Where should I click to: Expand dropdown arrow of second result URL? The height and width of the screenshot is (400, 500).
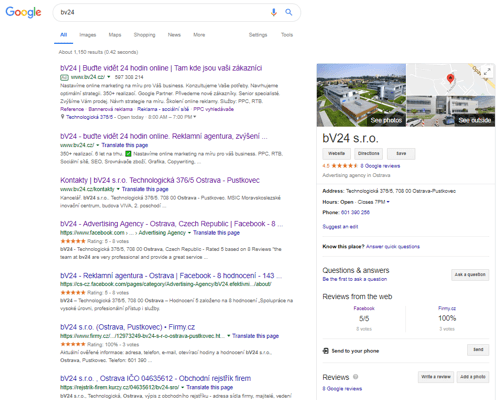tap(97, 145)
